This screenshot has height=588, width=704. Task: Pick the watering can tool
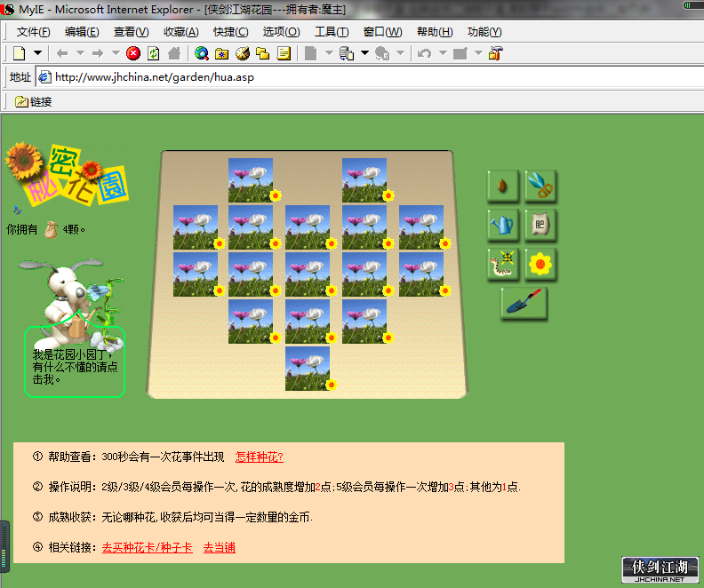coord(503,225)
